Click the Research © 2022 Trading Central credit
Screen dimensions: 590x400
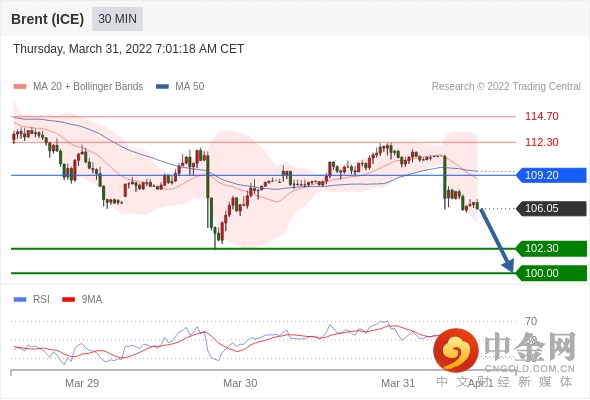pyautogui.click(x=506, y=87)
